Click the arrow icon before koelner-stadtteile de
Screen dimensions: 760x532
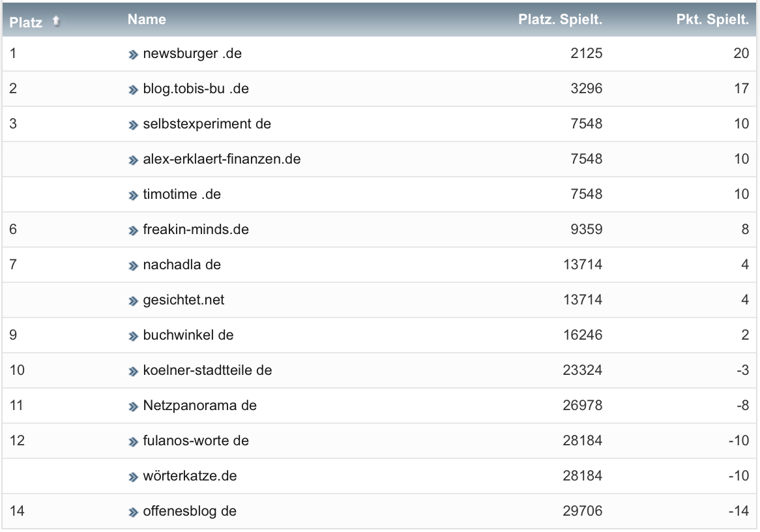click(x=133, y=372)
